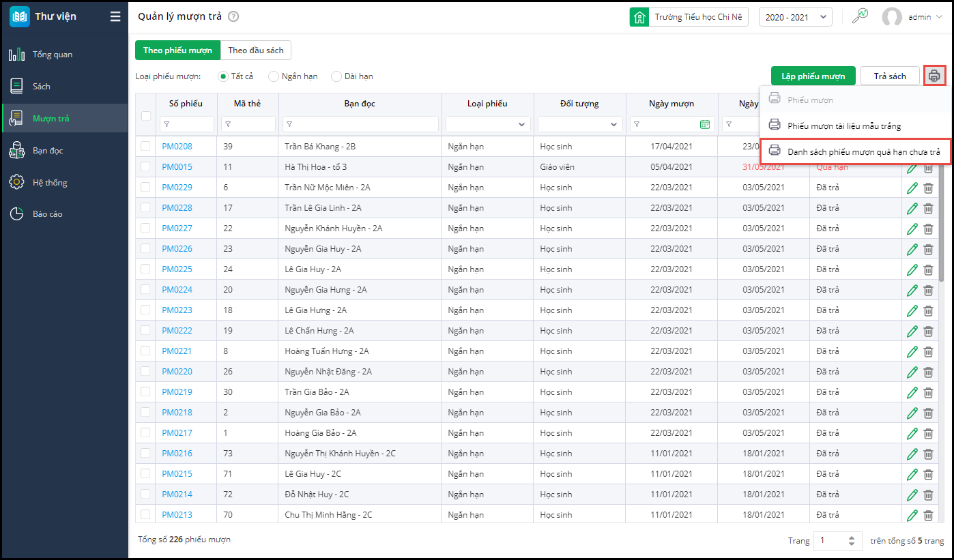This screenshot has width=954, height=560.
Task: Tick the checkbox for row PM0208
Action: [x=145, y=147]
